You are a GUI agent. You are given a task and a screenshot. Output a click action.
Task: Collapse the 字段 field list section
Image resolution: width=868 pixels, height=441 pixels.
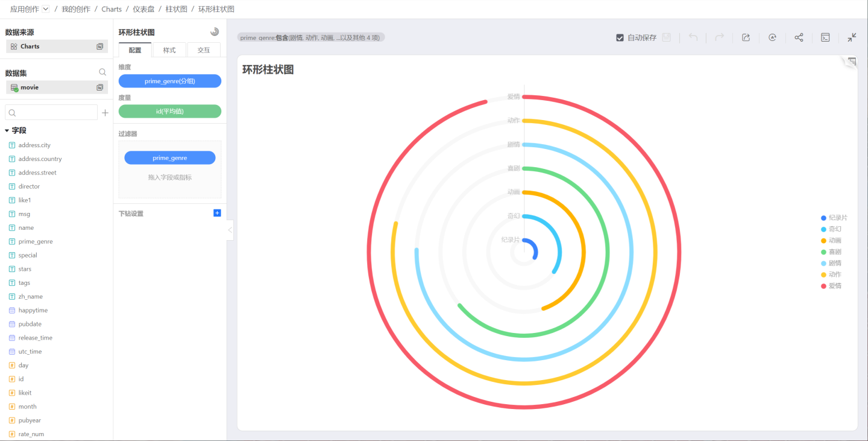click(7, 130)
